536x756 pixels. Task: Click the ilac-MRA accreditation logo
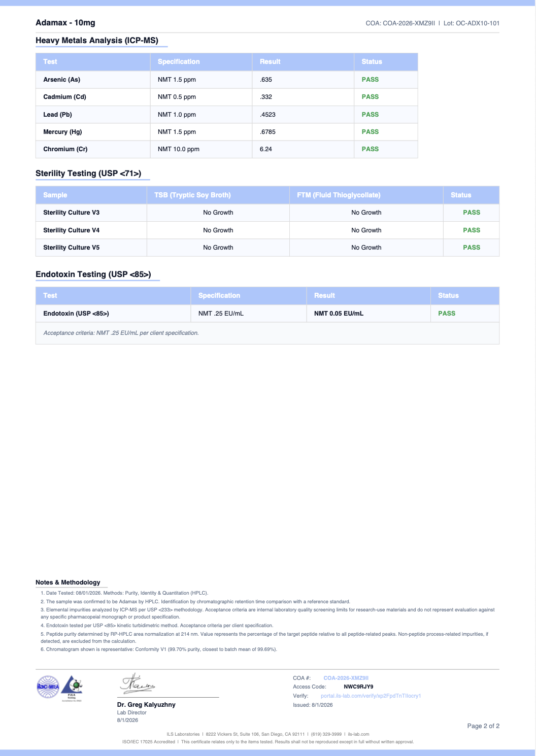(x=48, y=686)
